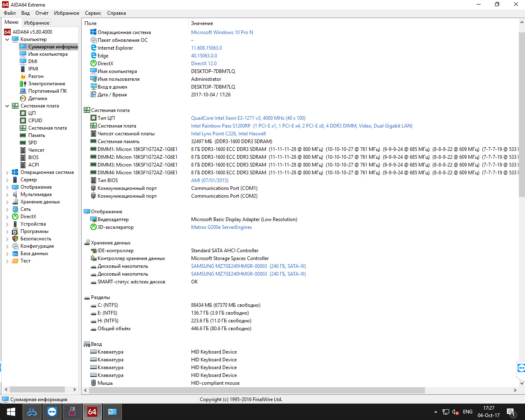This screenshot has width=525, height=420.
Task: Open the Датчики sensors item
Action: (38, 98)
